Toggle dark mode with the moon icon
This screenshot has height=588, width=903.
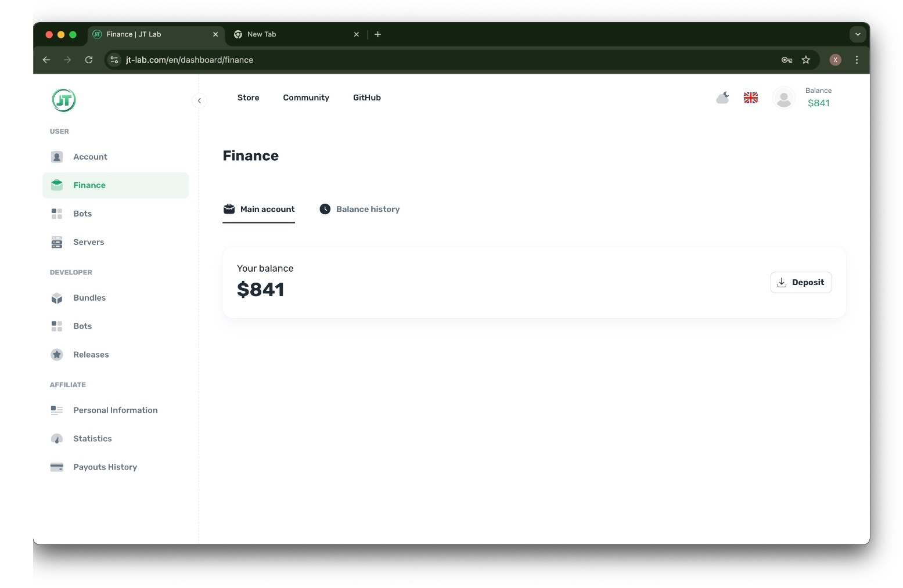722,98
